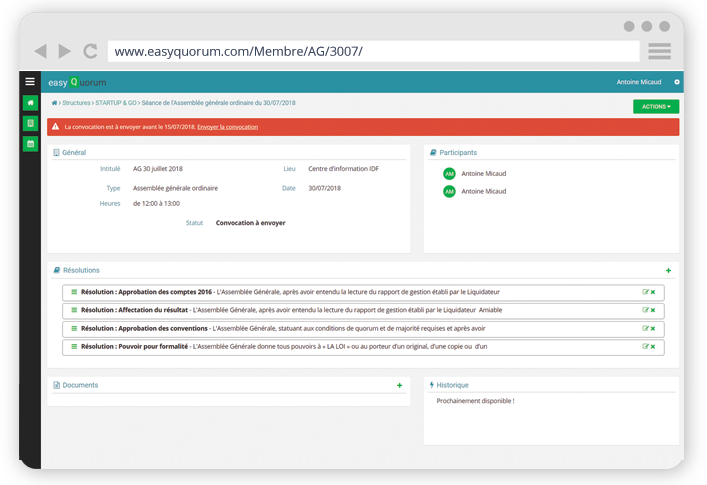The width and height of the screenshot is (707, 485).
Task: Edit the Approbation des comptes 2016 resolution
Action: 646,292
